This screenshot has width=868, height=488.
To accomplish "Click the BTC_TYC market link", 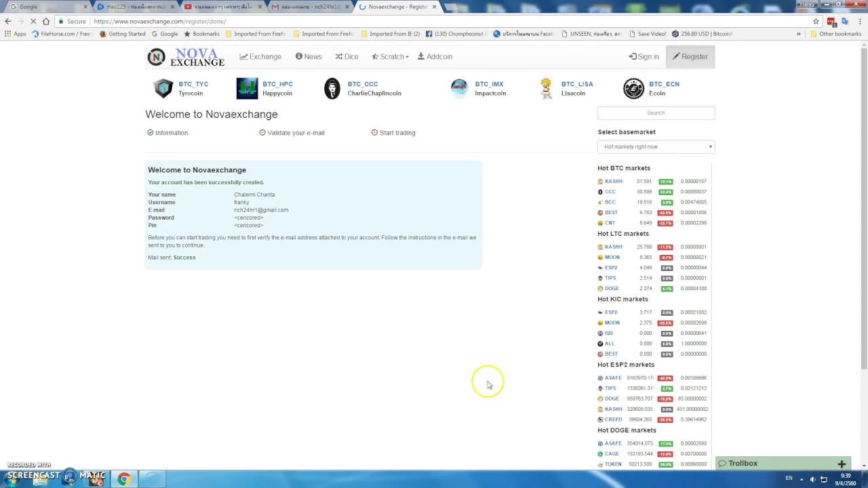I will tap(193, 84).
